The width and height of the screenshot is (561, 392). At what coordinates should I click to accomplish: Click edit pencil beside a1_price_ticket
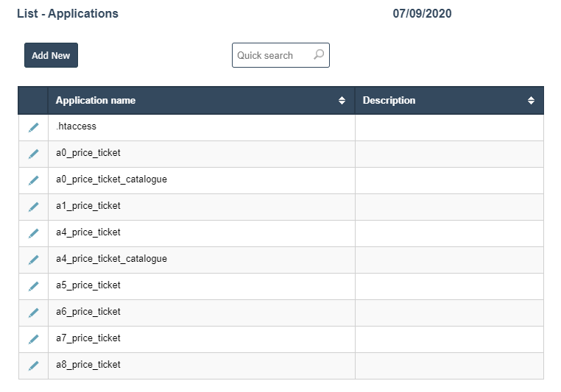[33, 207]
